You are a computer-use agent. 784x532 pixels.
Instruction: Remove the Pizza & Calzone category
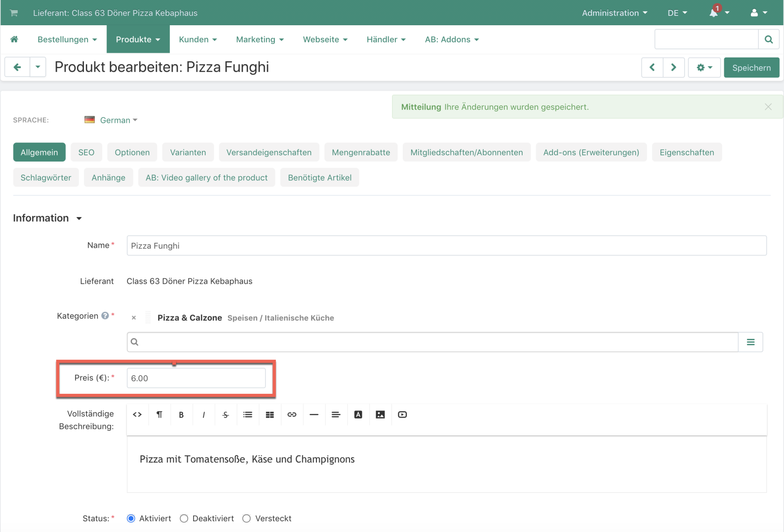pos(134,318)
